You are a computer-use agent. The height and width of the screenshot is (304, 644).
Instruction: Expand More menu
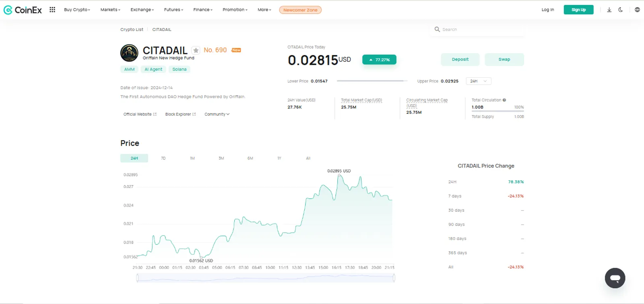264,10
